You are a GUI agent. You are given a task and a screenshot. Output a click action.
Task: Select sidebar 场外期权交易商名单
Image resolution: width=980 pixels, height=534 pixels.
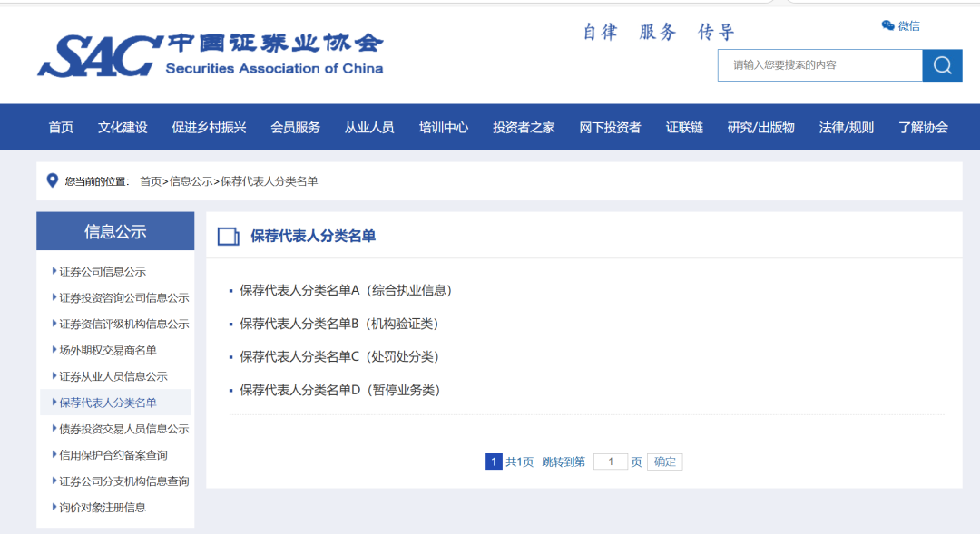[x=107, y=350]
